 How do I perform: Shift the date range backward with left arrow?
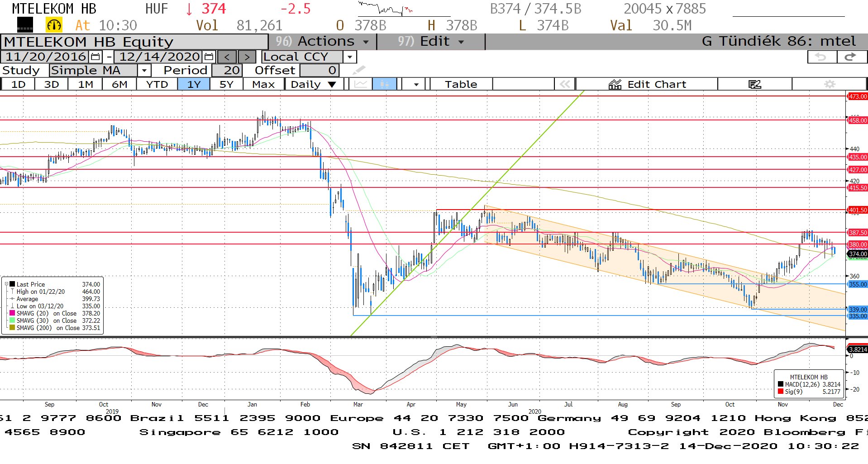point(227,57)
